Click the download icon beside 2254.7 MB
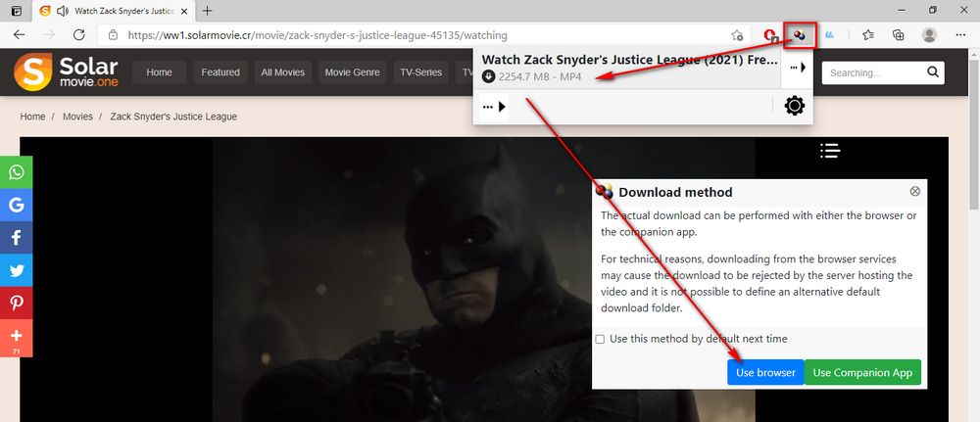 pyautogui.click(x=489, y=77)
